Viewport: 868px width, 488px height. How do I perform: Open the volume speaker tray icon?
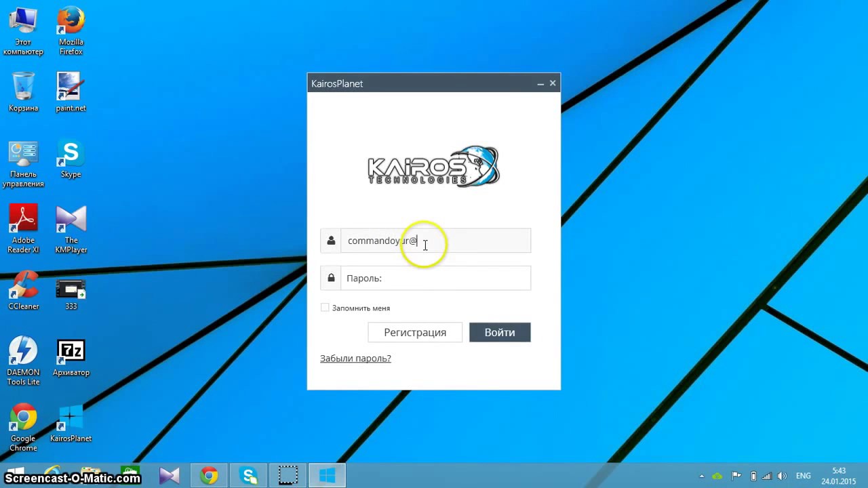tap(783, 476)
